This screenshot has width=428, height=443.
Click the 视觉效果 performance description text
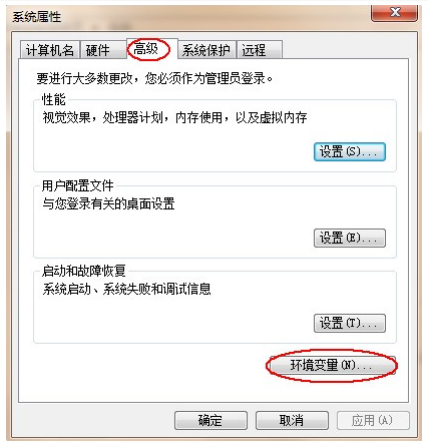[175, 117]
